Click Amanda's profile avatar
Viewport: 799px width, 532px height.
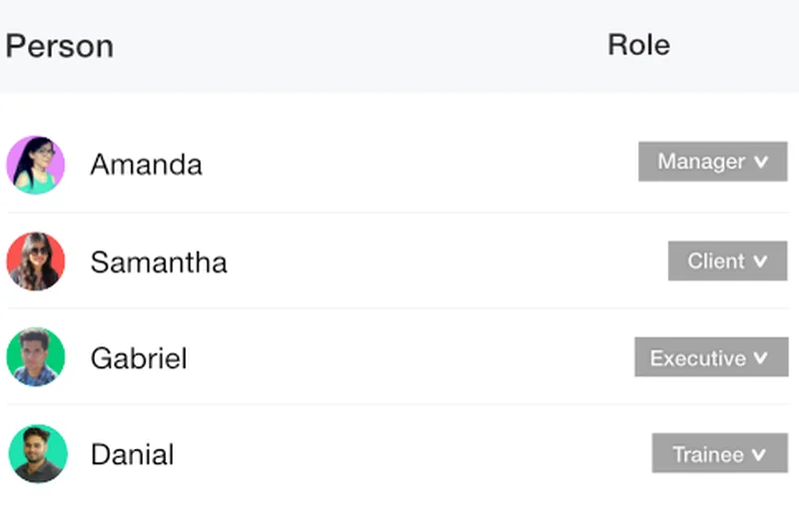pyautogui.click(x=36, y=165)
